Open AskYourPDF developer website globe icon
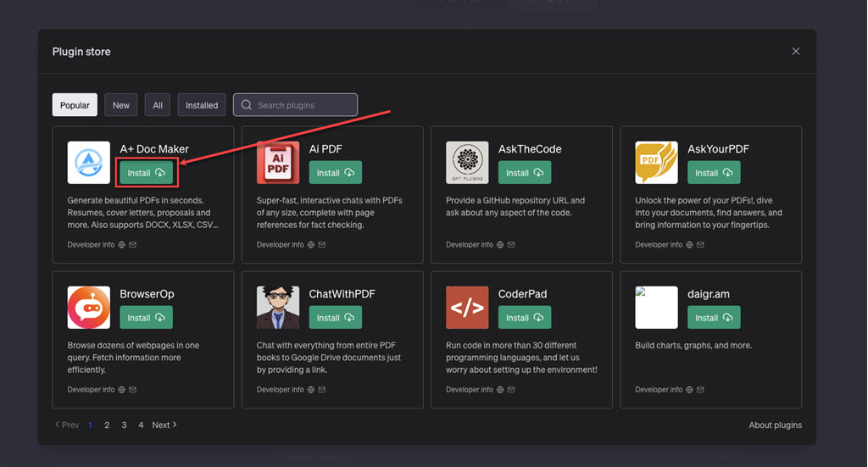This screenshot has height=467, width=868. [690, 245]
